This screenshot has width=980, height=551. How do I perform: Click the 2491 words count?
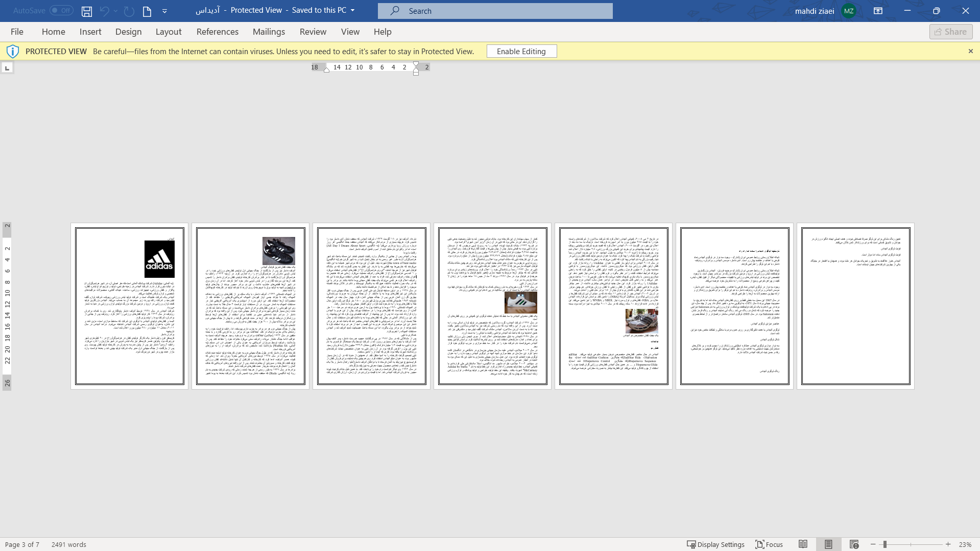pos(69,544)
